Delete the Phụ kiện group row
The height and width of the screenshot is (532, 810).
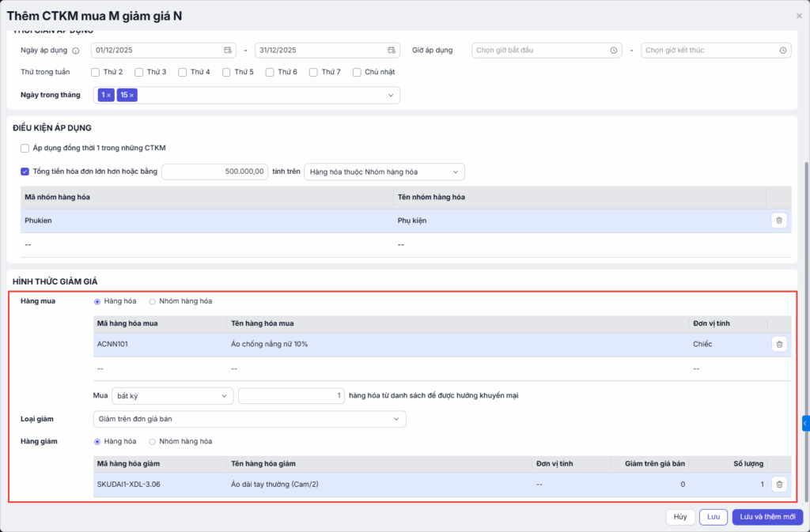pos(778,221)
